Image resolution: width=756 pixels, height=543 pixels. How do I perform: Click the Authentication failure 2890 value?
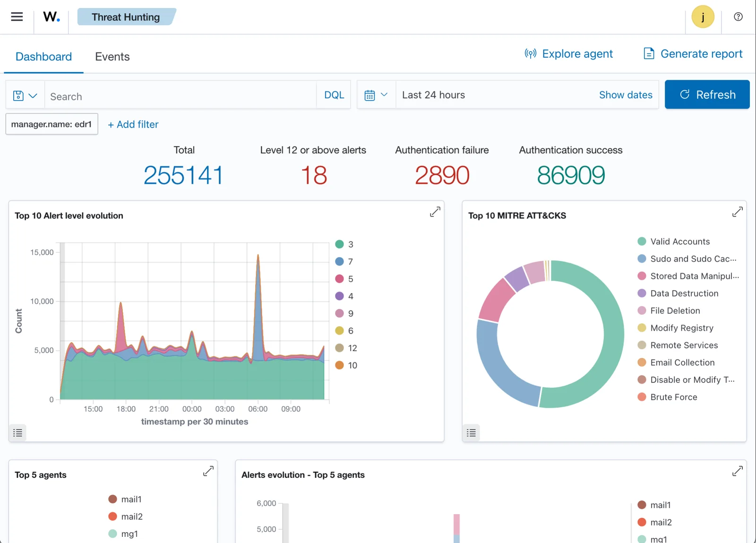(442, 175)
